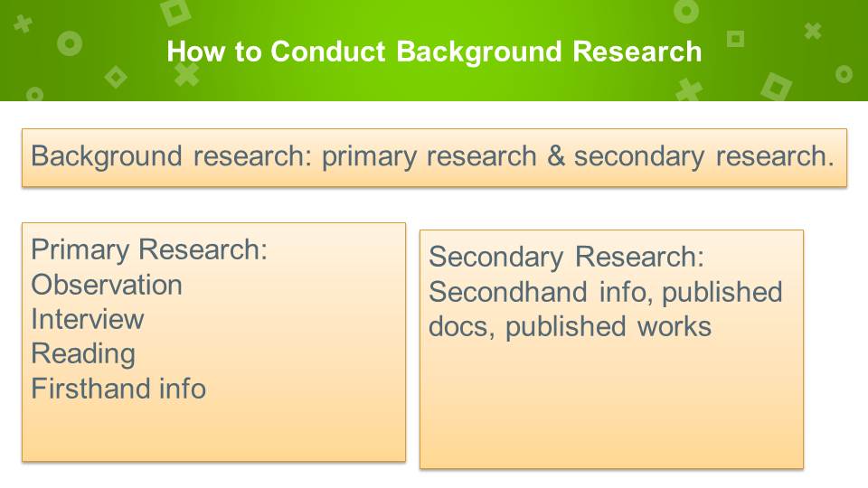Click the 'Secondary Research:' heading text

(566, 257)
